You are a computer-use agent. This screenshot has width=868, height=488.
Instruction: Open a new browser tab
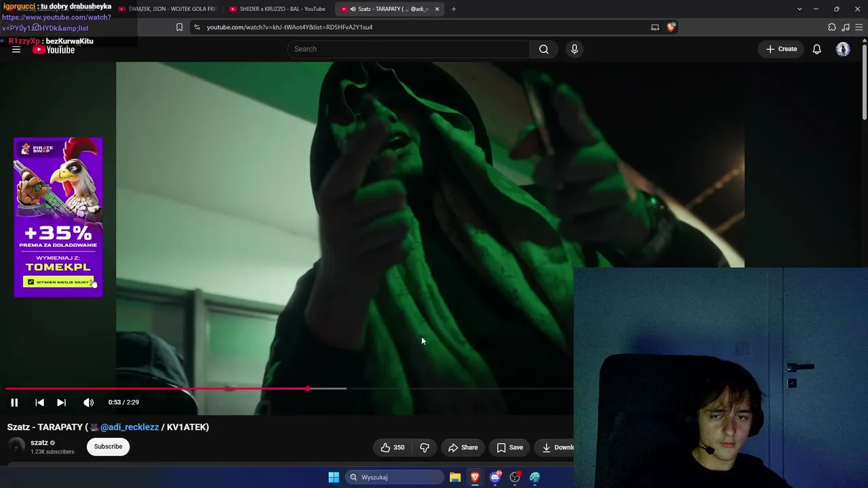454,9
